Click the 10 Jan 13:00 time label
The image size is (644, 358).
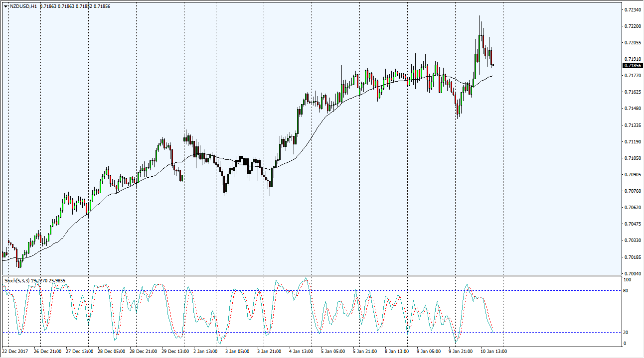(x=494, y=352)
